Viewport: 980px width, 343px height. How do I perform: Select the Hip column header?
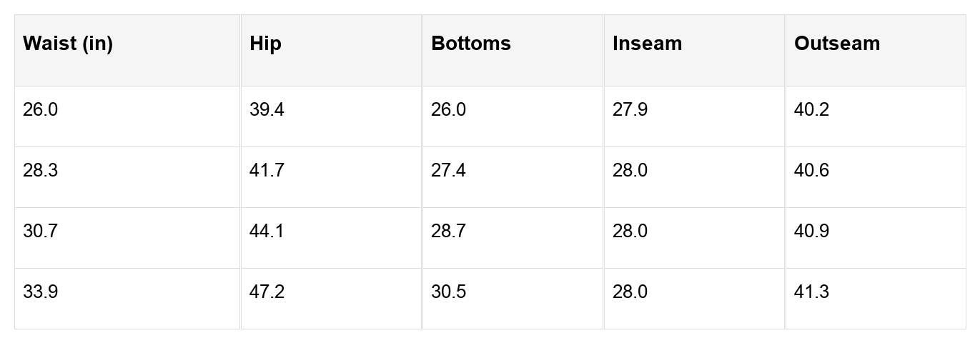pos(265,44)
